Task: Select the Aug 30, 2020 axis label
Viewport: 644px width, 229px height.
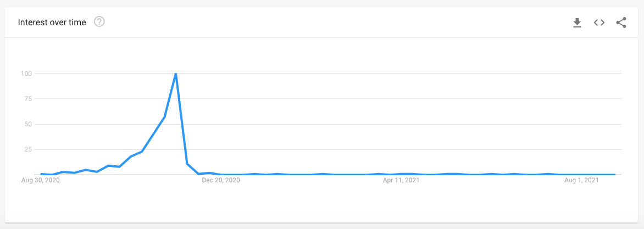Action: pos(41,180)
